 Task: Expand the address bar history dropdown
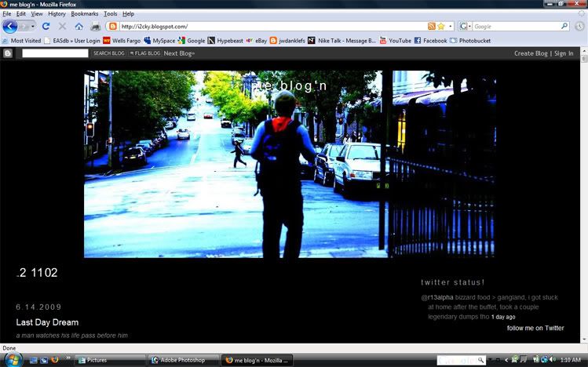click(x=451, y=26)
